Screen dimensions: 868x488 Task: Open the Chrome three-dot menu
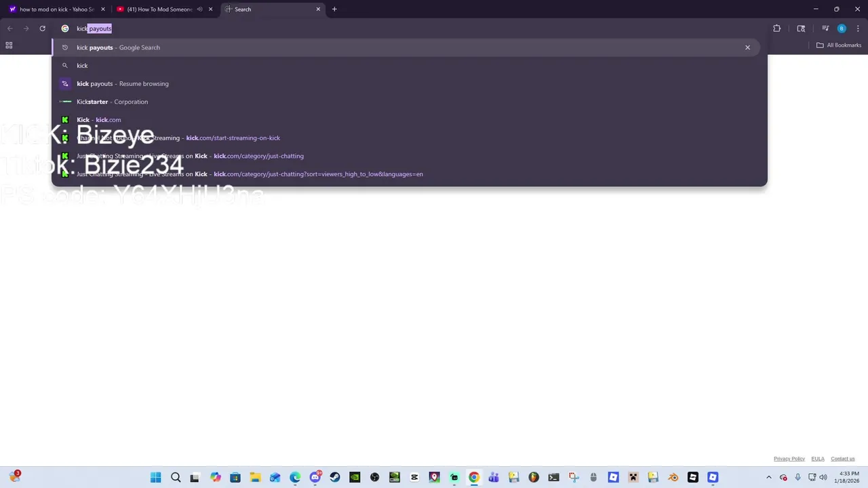(857, 28)
